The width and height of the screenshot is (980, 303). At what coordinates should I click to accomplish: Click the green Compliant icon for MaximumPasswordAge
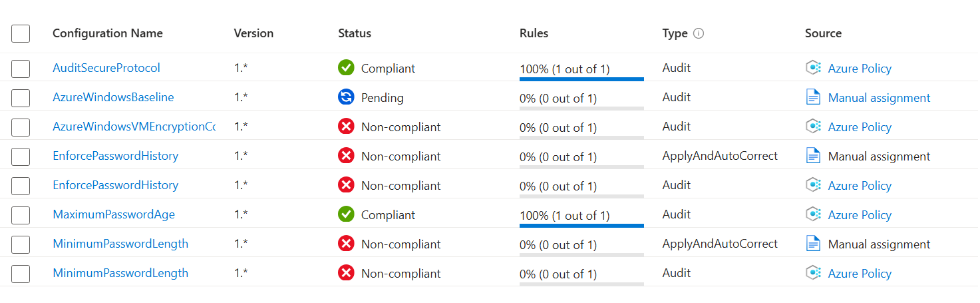[346, 214]
